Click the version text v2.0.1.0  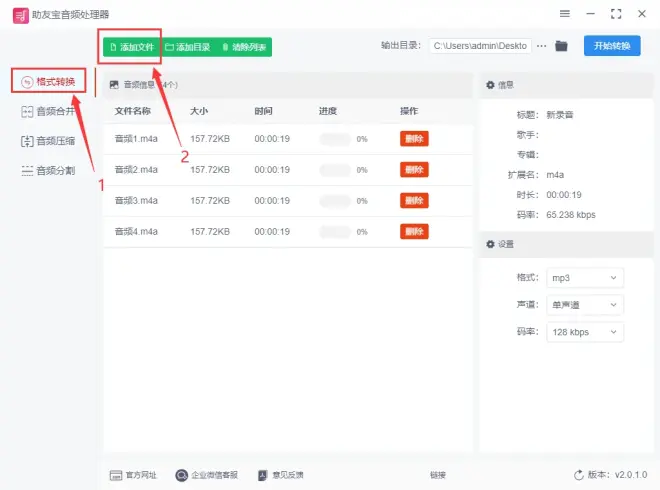[x=631, y=475]
